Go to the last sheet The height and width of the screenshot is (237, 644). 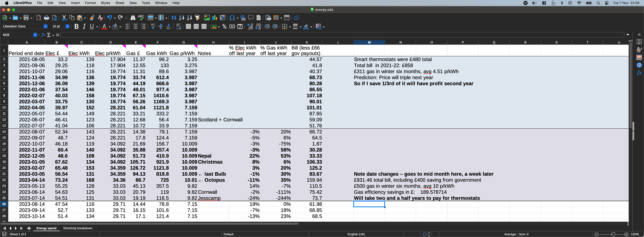22,228
